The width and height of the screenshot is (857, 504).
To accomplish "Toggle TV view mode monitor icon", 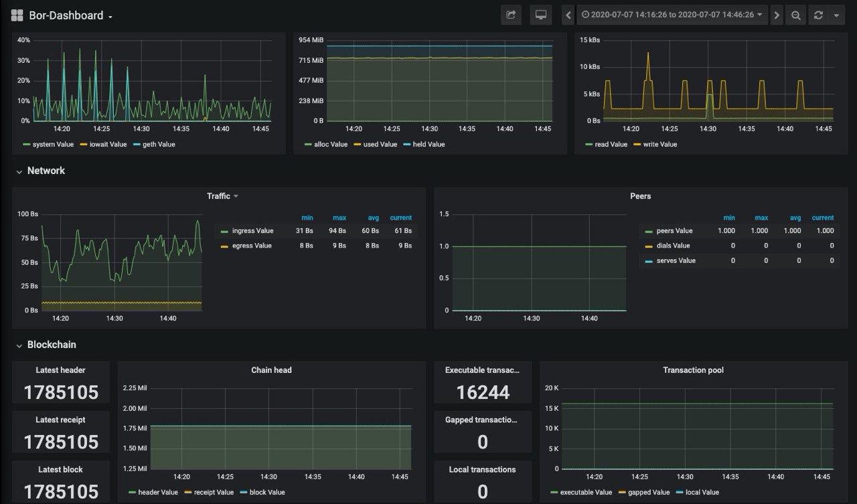I will (540, 15).
